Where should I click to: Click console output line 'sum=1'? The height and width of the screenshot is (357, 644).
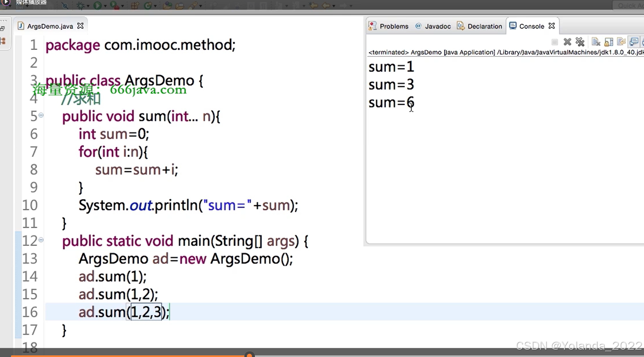point(391,67)
